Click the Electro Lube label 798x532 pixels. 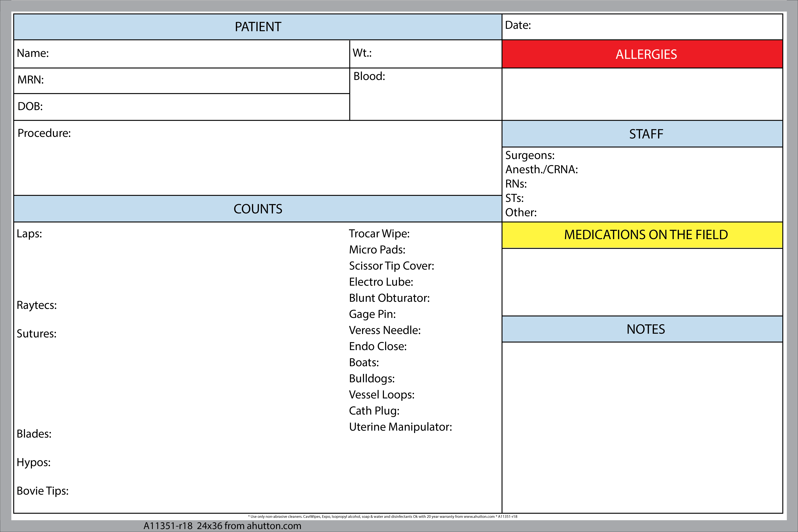381,282
